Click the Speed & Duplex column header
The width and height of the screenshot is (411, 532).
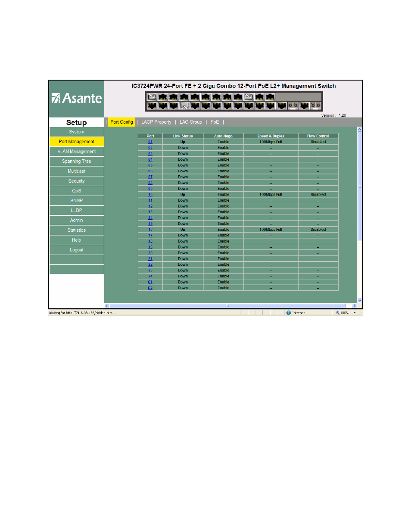(x=271, y=136)
